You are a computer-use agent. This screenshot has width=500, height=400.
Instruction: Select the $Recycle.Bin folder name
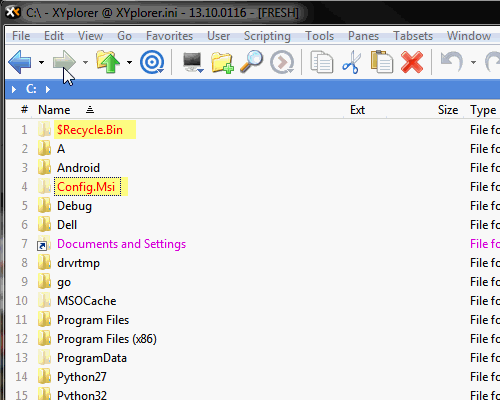pos(90,130)
